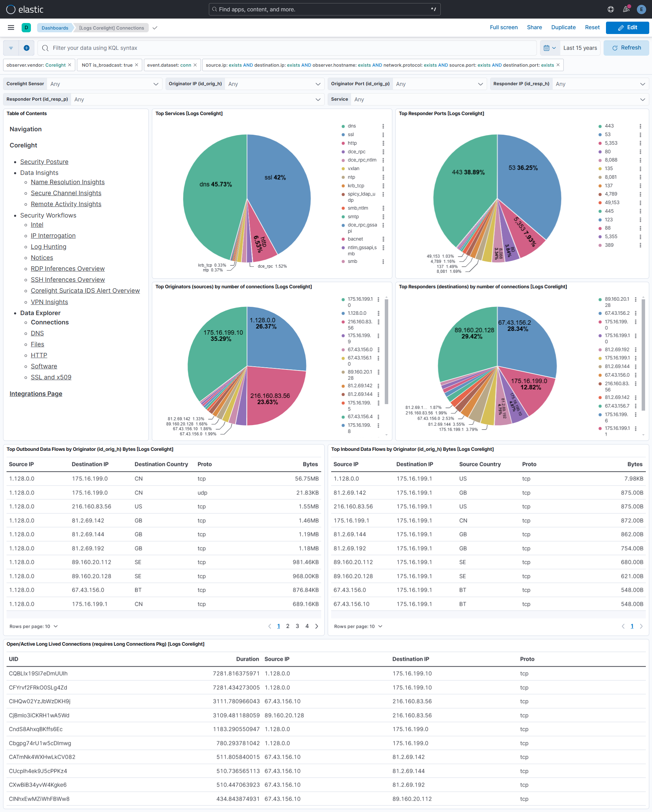Image resolution: width=652 pixels, height=812 pixels.
Task: Open the help icon in the top bar
Action: 610,9
